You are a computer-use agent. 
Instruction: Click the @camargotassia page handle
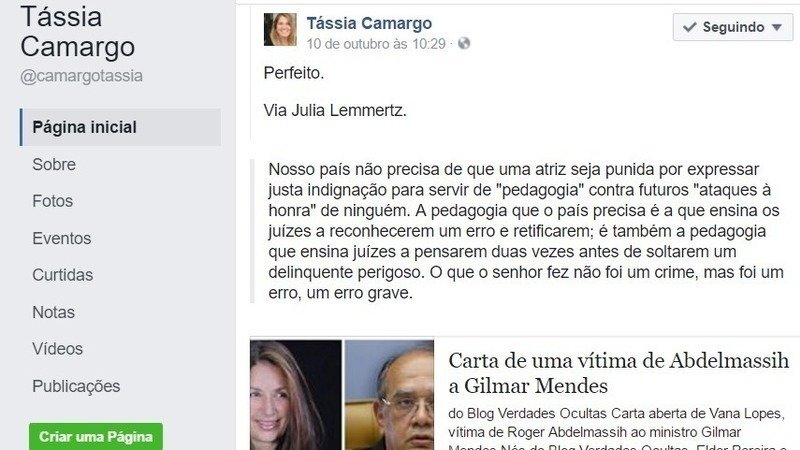[x=82, y=76]
